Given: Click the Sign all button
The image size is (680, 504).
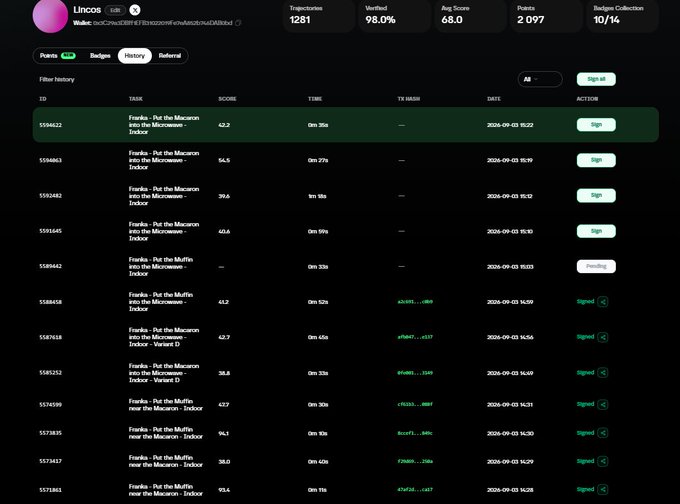Looking at the screenshot, I should coord(596,79).
